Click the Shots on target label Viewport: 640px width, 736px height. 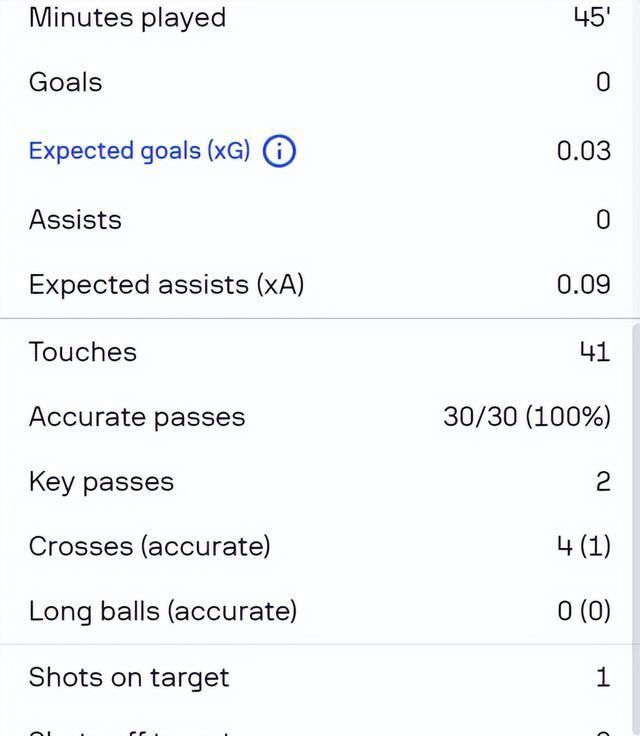(128, 678)
